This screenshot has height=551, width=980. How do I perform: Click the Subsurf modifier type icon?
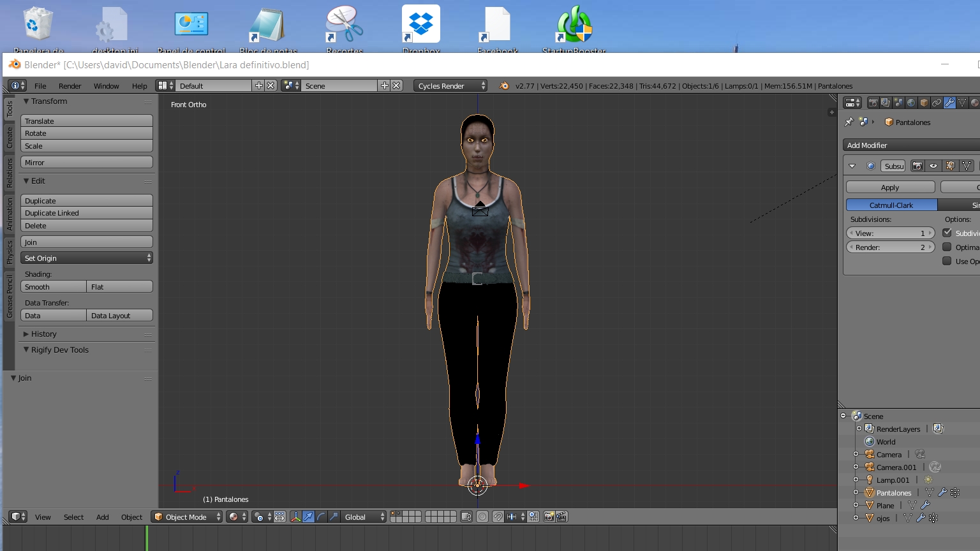coord(871,166)
